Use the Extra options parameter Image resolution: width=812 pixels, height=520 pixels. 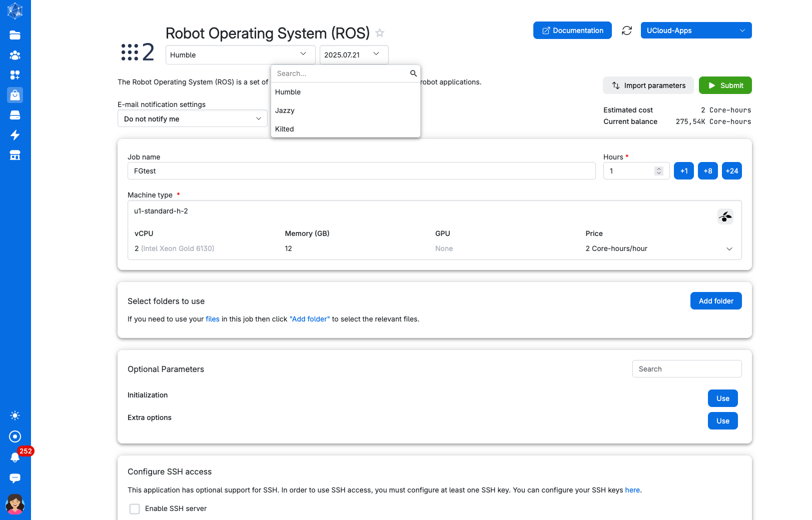pyautogui.click(x=723, y=421)
